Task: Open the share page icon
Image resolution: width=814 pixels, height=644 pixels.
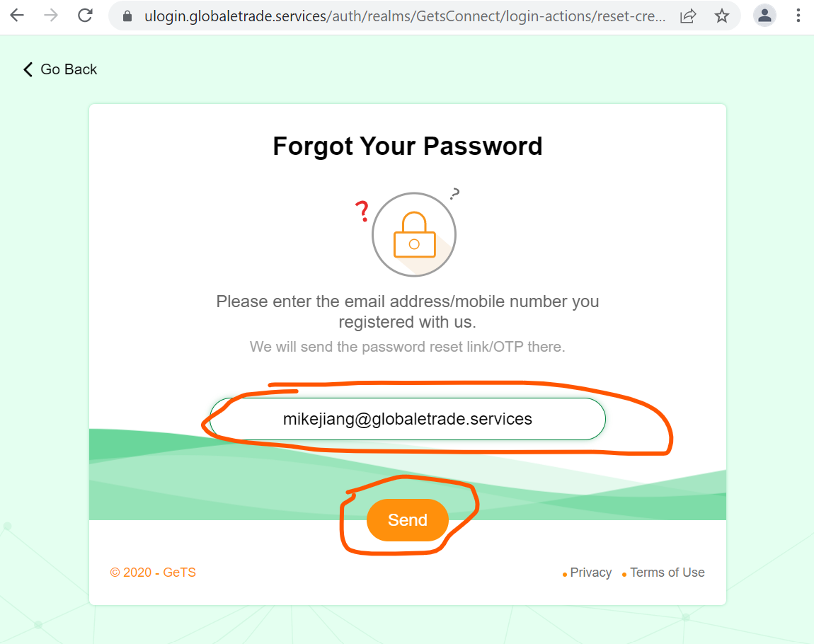Action: tap(687, 16)
